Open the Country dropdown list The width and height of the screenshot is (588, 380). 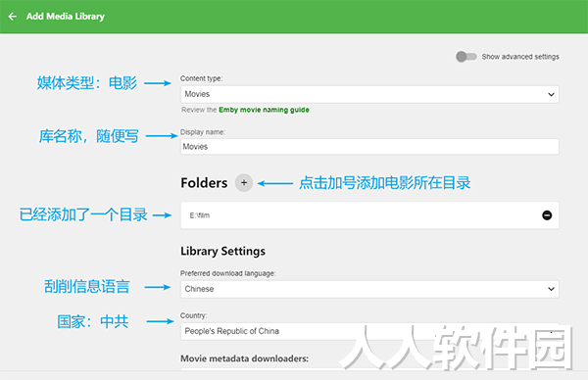pyautogui.click(x=369, y=331)
